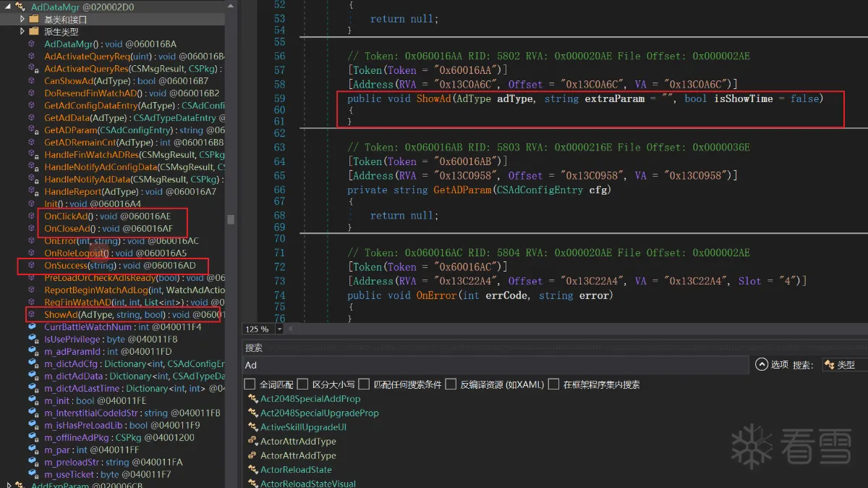Enable the 全词匹配 checkbox
The width and height of the screenshot is (868, 488).
coord(250,384)
